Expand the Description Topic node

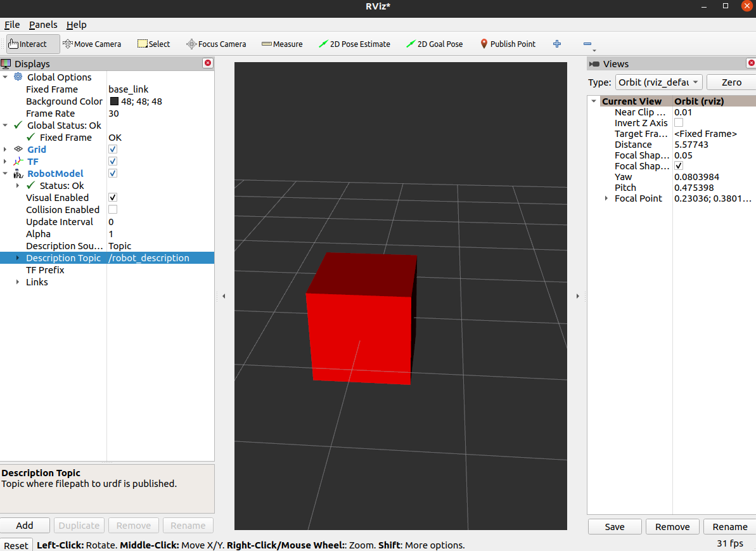point(18,257)
